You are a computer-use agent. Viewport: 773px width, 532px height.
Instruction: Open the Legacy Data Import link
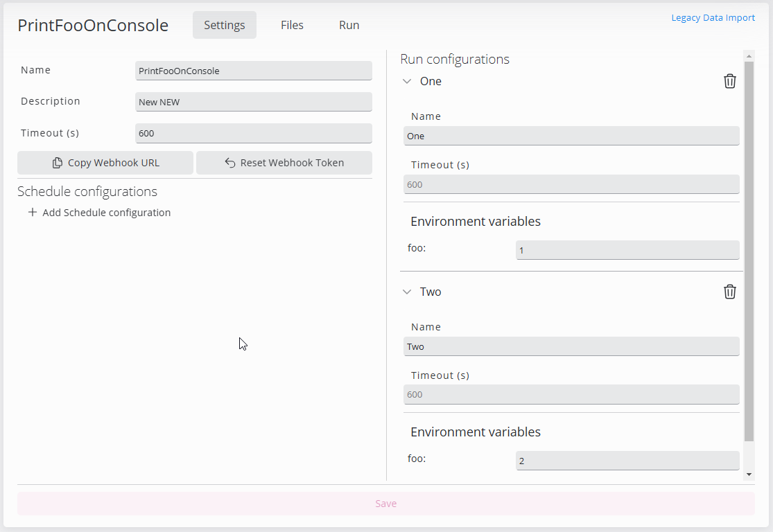pyautogui.click(x=713, y=18)
